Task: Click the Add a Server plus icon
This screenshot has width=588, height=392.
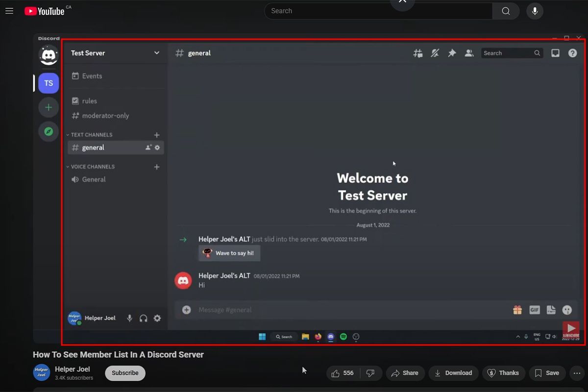Action: click(49, 107)
